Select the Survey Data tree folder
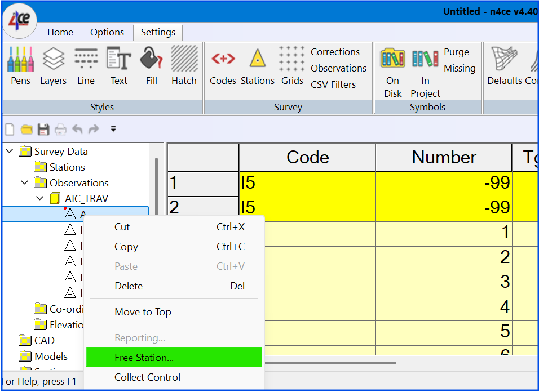539x392 pixels. click(54, 152)
